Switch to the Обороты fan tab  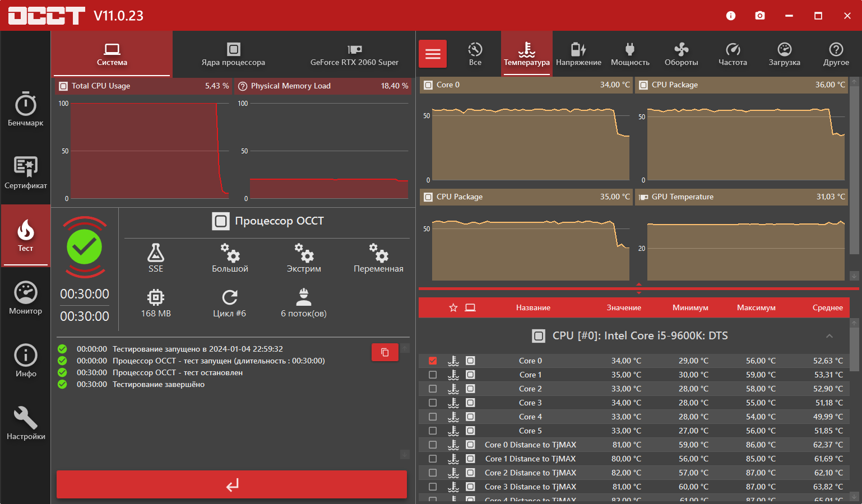(682, 54)
